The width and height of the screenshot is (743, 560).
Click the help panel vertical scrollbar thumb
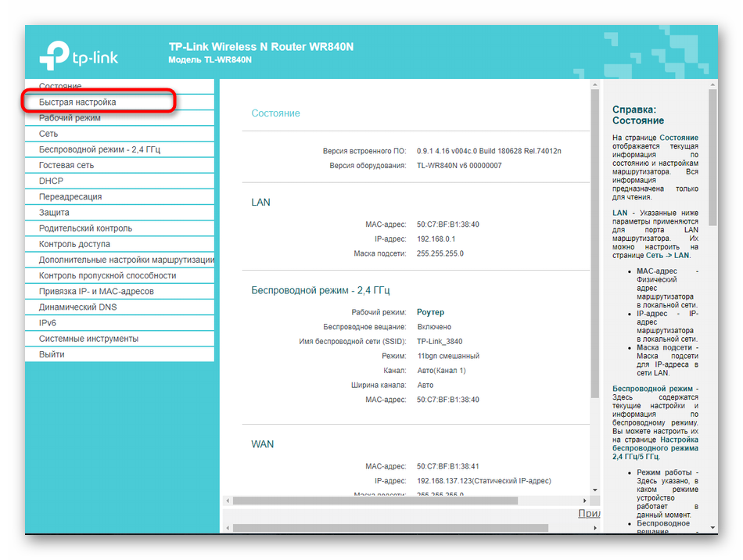[712, 156]
